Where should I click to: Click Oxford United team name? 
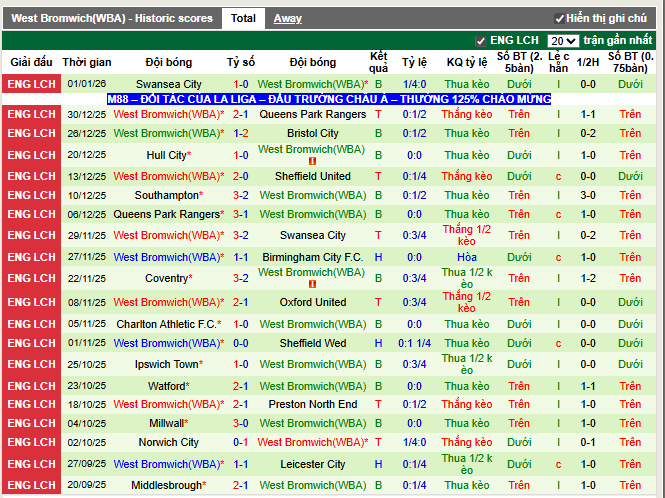[x=313, y=302]
